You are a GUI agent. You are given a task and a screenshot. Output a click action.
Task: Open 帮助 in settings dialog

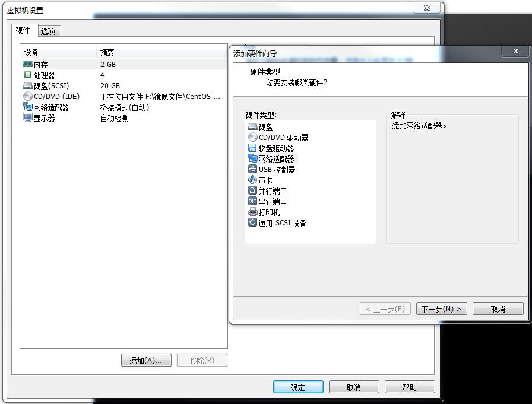pos(410,387)
